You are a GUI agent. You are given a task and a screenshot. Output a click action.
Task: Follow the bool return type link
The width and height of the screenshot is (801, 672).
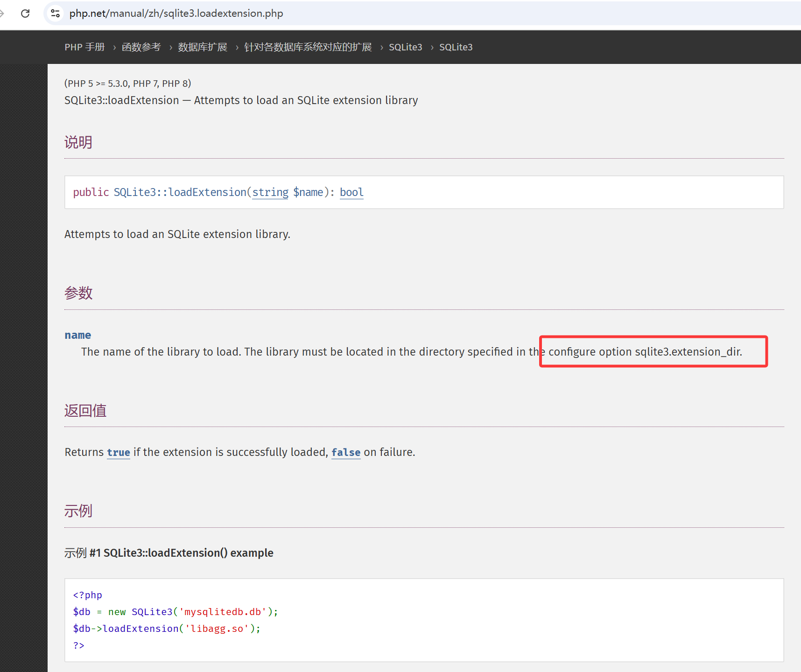[351, 192]
